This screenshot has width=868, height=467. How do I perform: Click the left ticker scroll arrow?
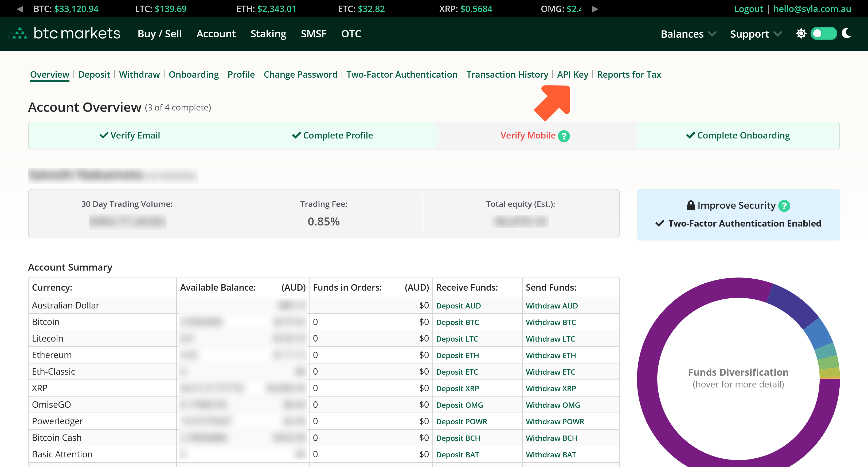(20, 9)
